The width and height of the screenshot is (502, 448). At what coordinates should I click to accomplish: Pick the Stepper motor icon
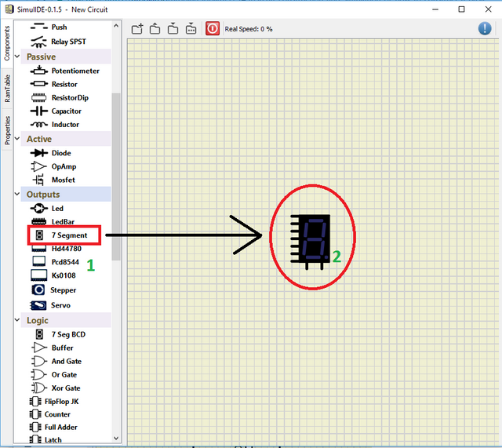pos(38,290)
